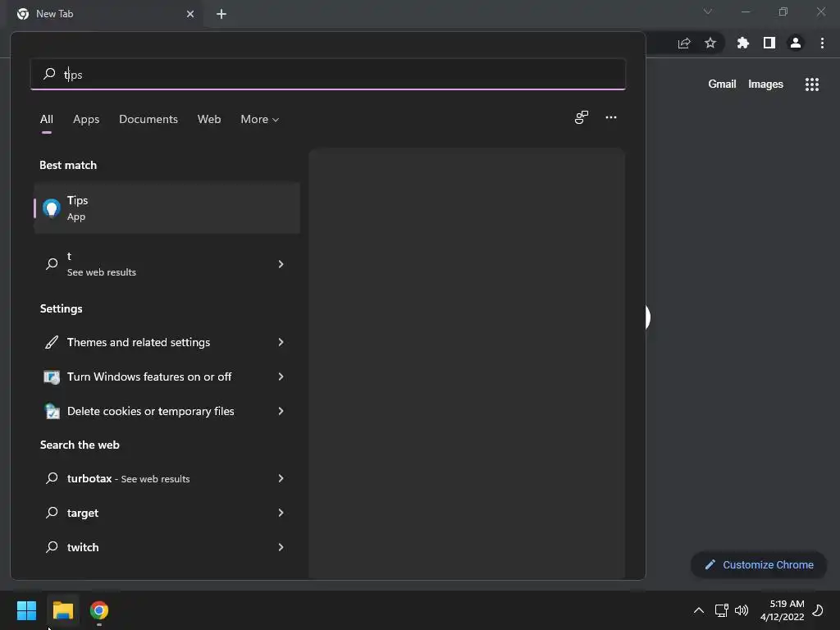Switch to the Web search tab
Screen dimensions: 840x630
tap(209, 119)
